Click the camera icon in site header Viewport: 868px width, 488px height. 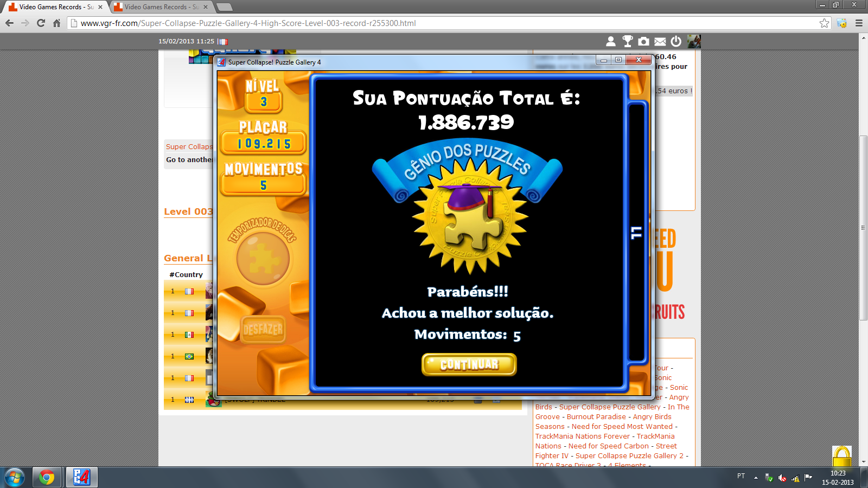(643, 41)
